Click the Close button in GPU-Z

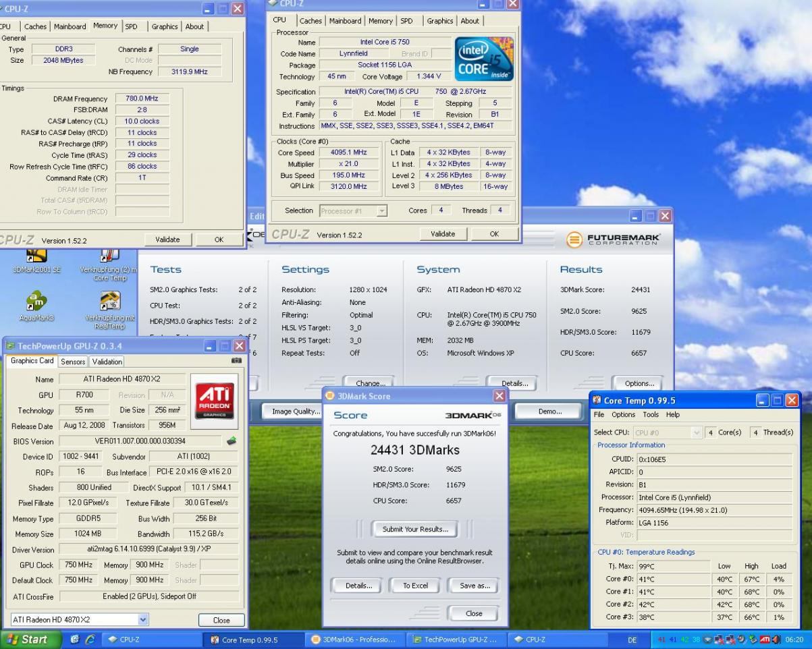tap(221, 620)
